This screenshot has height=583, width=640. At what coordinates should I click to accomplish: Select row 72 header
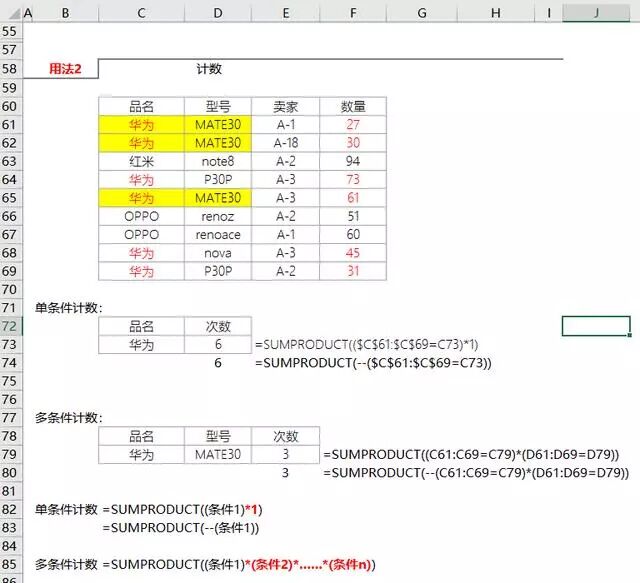coord(10,326)
